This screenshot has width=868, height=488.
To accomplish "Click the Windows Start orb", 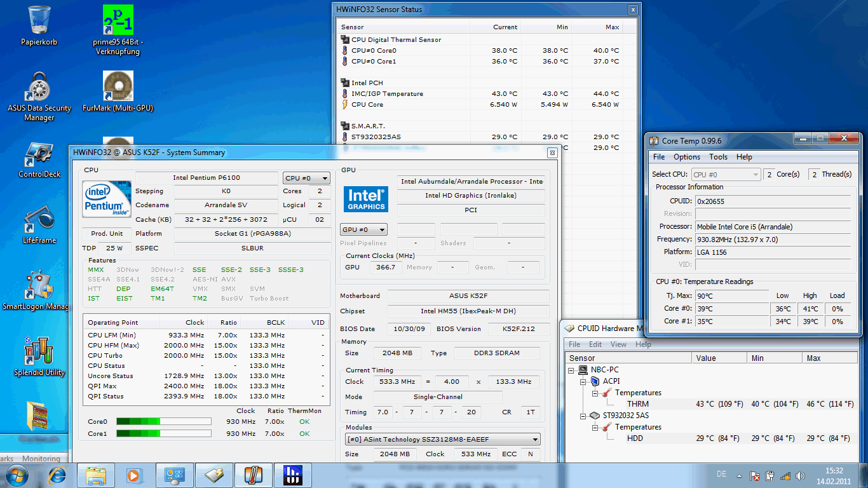I will click(x=16, y=475).
